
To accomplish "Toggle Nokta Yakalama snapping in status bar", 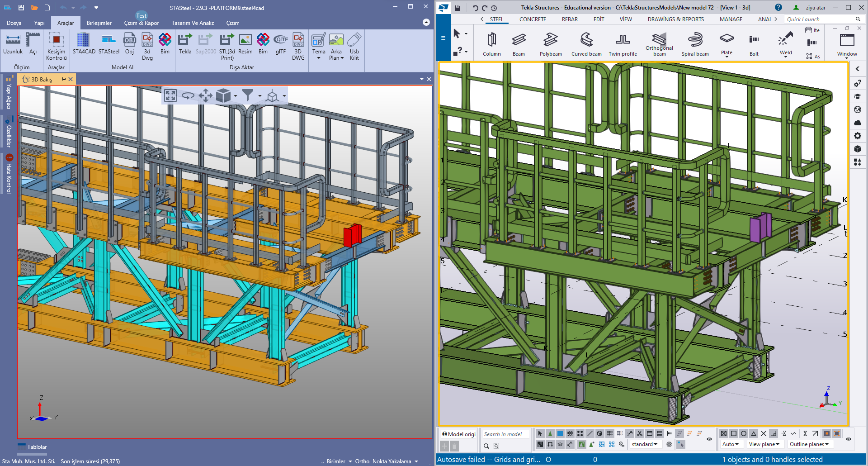I will (392, 461).
